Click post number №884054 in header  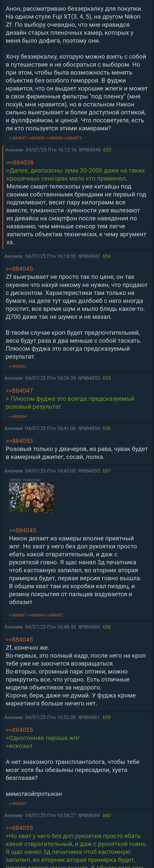coord(89,428)
